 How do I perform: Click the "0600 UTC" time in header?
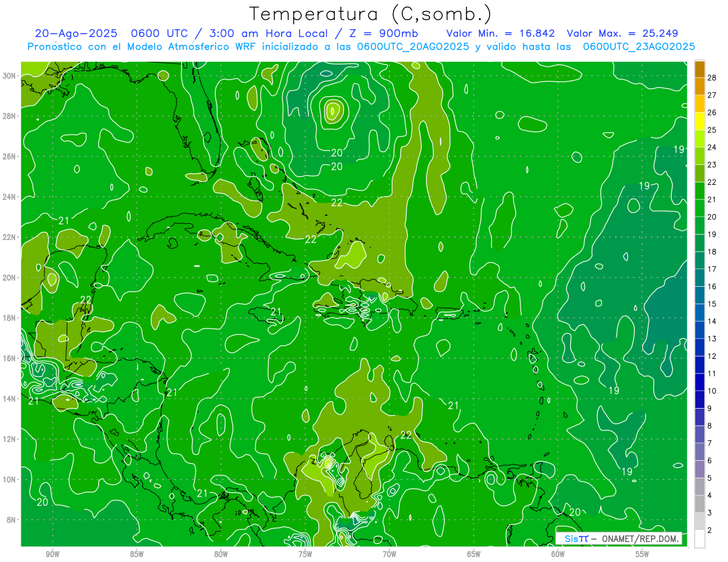click(165, 33)
